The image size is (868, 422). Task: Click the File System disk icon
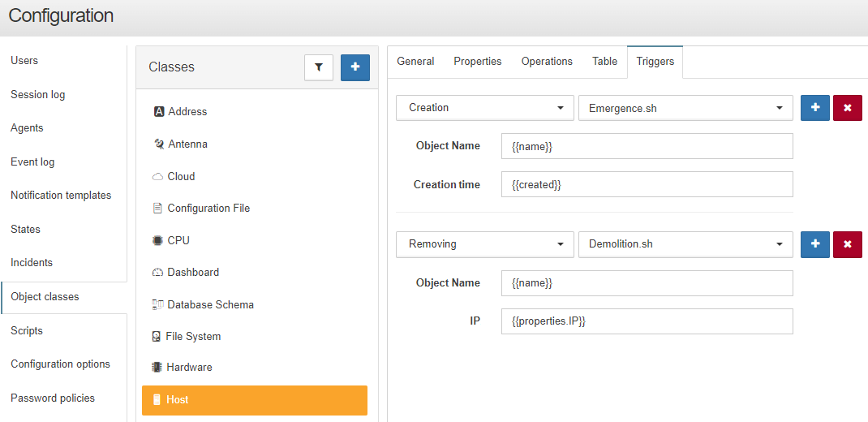pyautogui.click(x=157, y=337)
